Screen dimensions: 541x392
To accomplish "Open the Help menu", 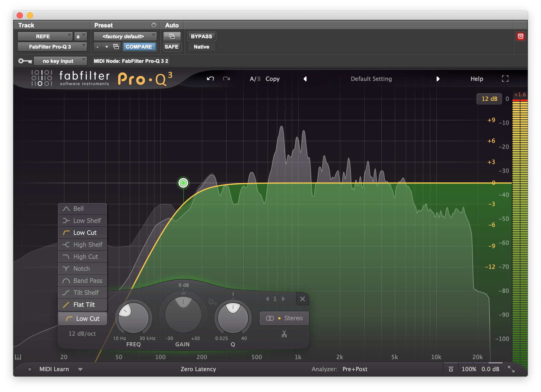I will click(x=477, y=79).
